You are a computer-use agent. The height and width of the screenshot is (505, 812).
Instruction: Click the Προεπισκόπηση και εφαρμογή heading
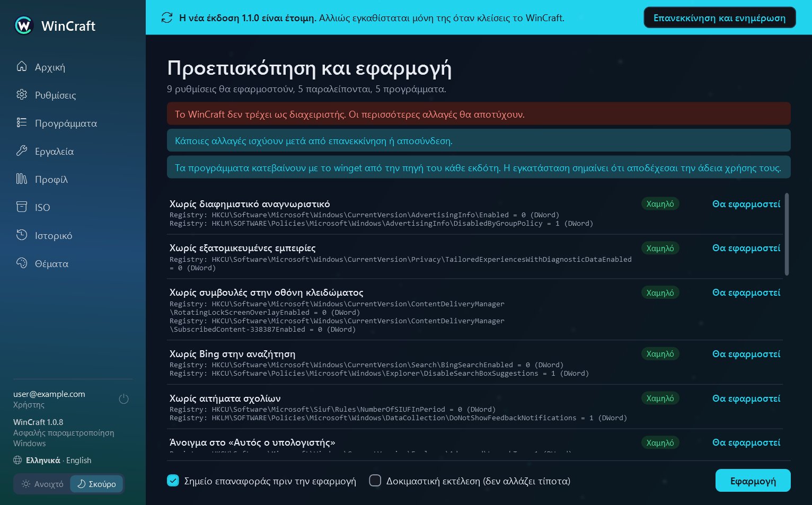[x=310, y=68]
